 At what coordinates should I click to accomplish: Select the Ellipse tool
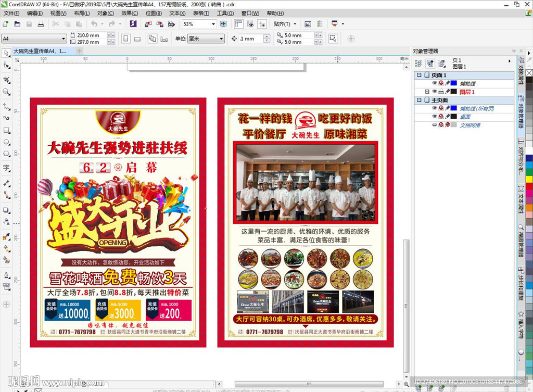point(6,142)
